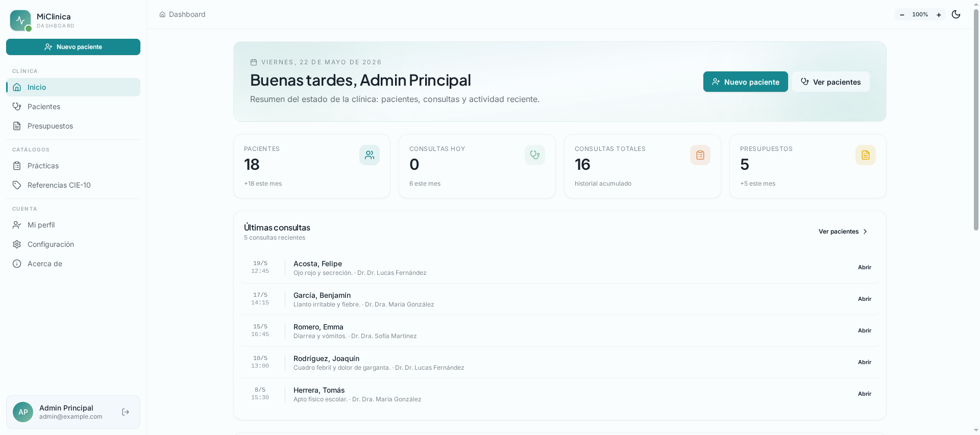The height and width of the screenshot is (435, 980).
Task: Click the Presupuestos card document icon
Action: 866,155
